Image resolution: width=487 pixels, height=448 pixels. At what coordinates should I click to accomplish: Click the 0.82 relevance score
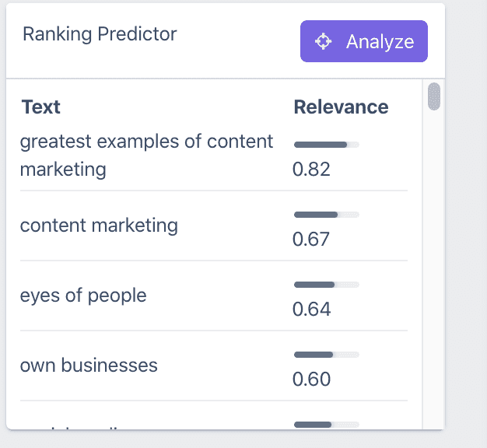(311, 169)
